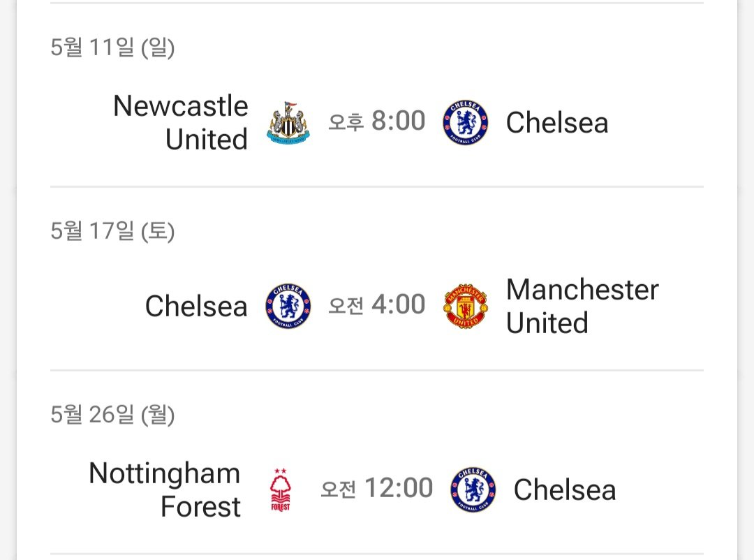Click the 5월 26일 (월) date header
The height and width of the screenshot is (560, 754).
tap(112, 415)
